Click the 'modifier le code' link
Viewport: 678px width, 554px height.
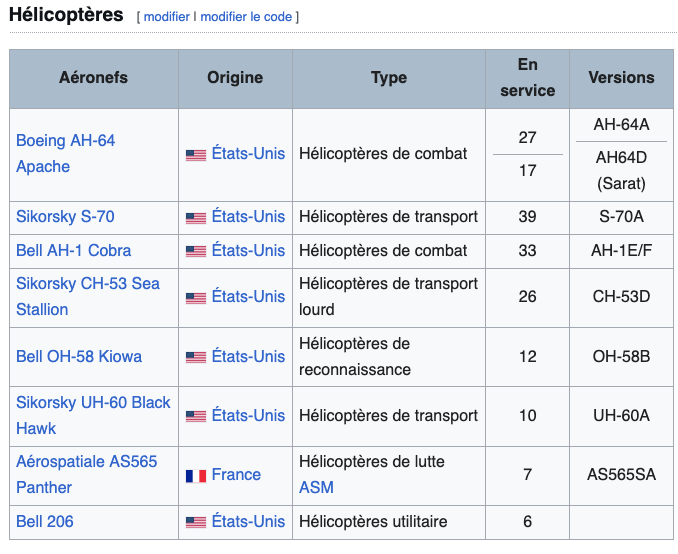[x=246, y=17]
